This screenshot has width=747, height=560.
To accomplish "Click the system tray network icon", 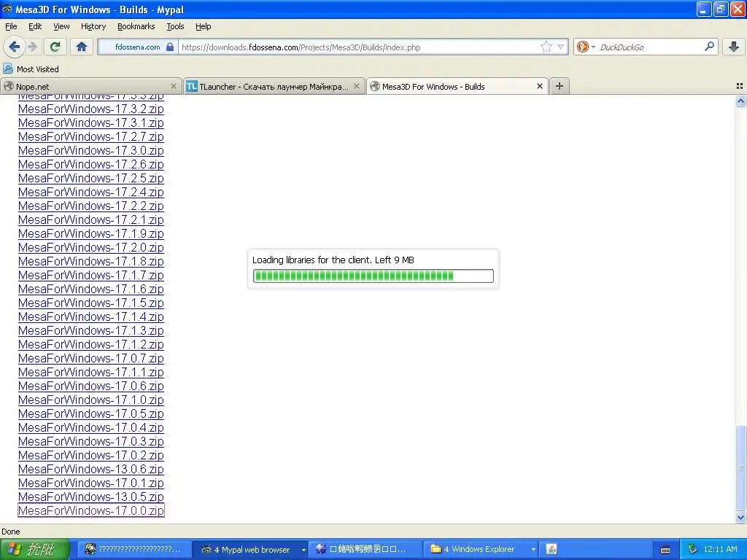I will click(692, 550).
